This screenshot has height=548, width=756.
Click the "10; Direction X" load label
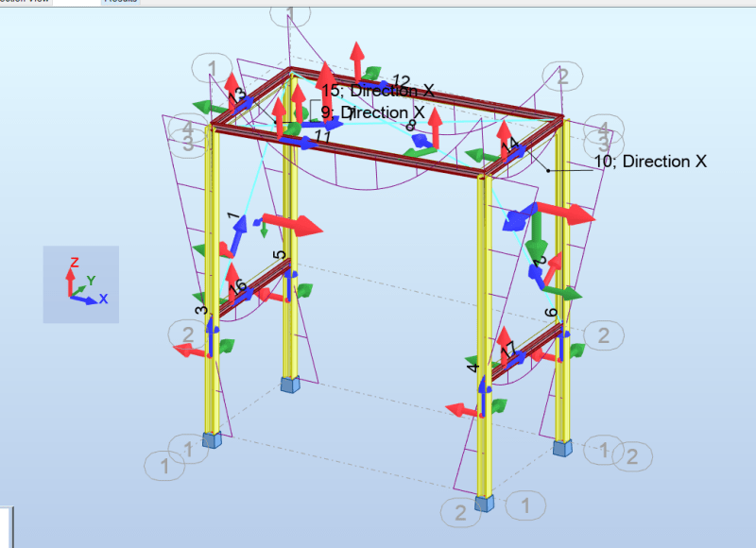click(650, 162)
